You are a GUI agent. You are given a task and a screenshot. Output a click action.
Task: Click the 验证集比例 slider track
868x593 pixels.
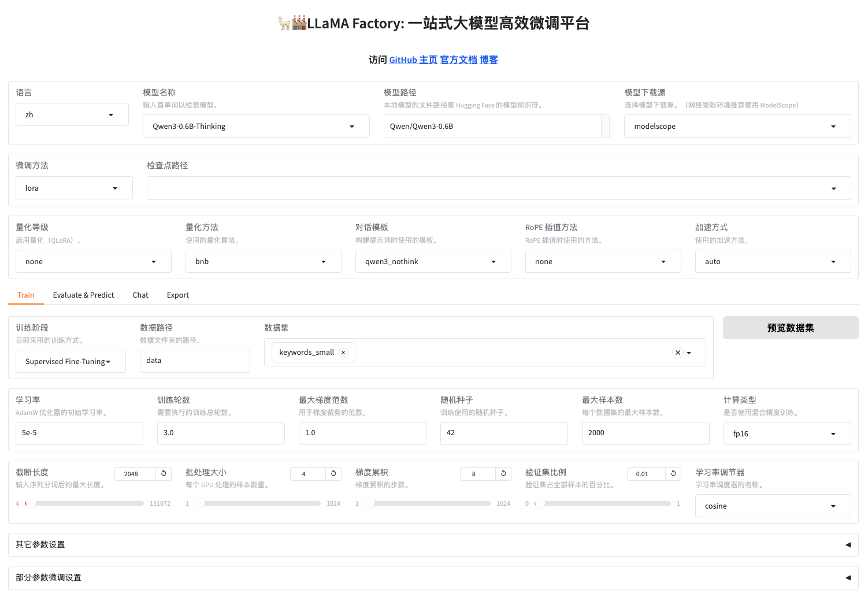(603, 503)
